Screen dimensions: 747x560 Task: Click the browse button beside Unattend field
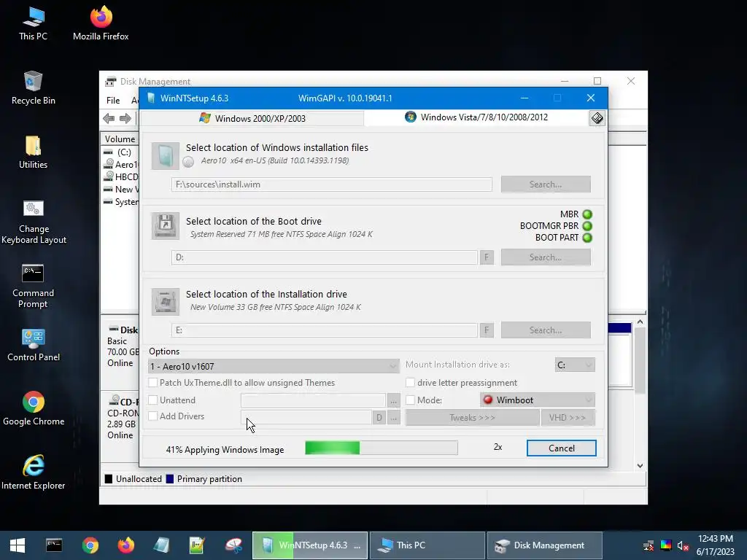[x=393, y=400]
